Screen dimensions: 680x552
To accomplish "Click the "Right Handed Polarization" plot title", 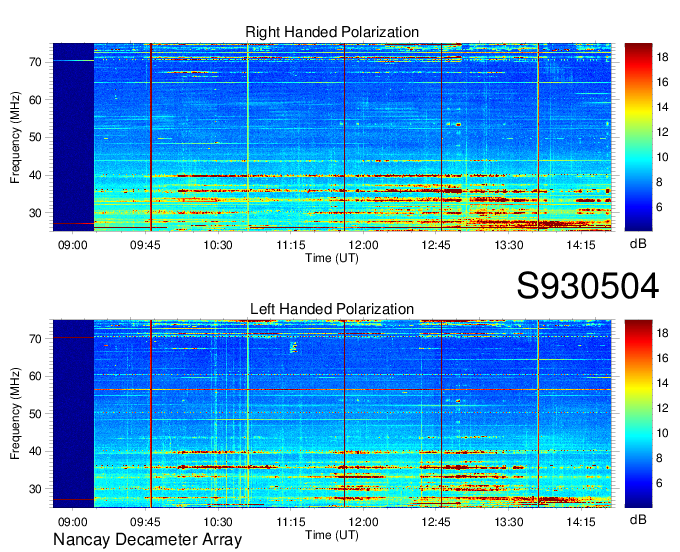I will pos(332,32).
